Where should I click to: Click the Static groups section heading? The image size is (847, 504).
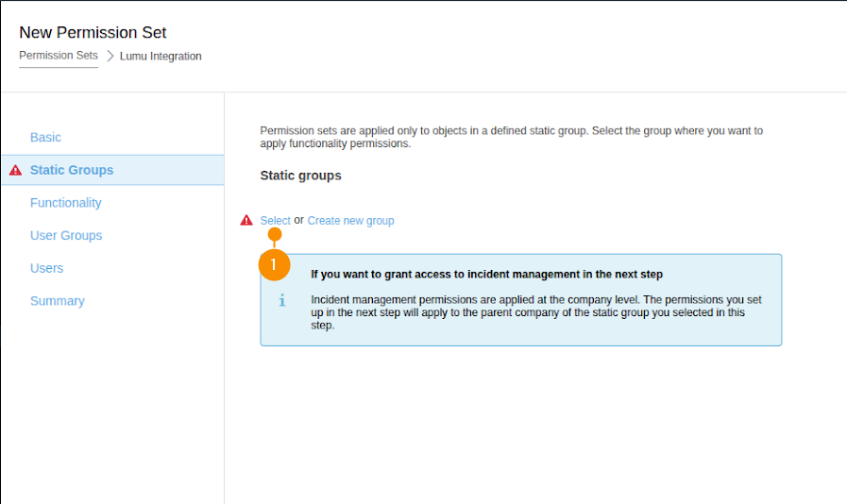[300, 176]
